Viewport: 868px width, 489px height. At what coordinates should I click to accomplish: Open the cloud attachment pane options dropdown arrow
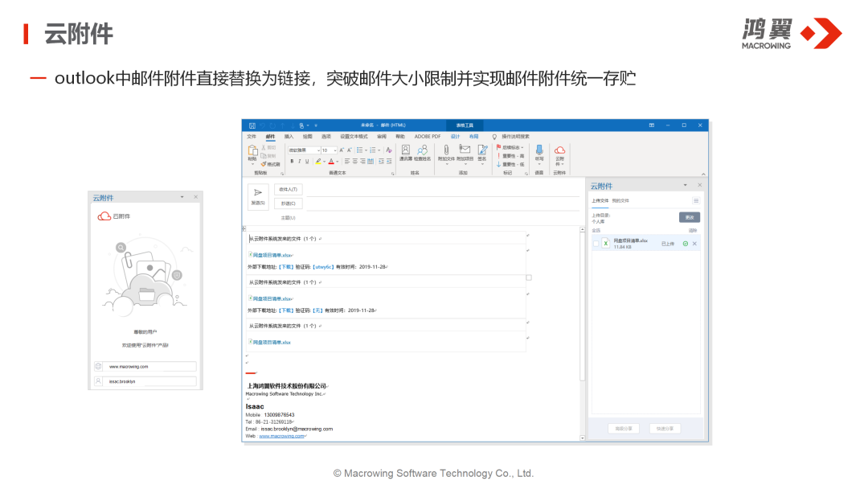coord(686,185)
